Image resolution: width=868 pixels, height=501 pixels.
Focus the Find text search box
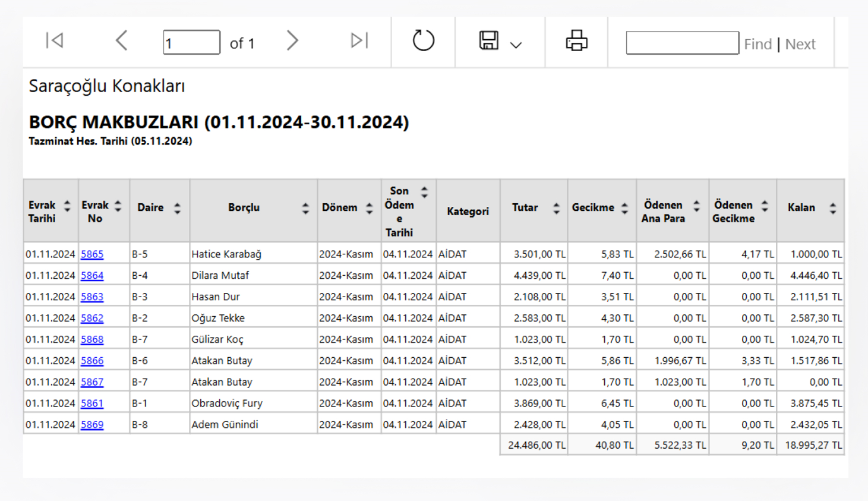tap(682, 43)
